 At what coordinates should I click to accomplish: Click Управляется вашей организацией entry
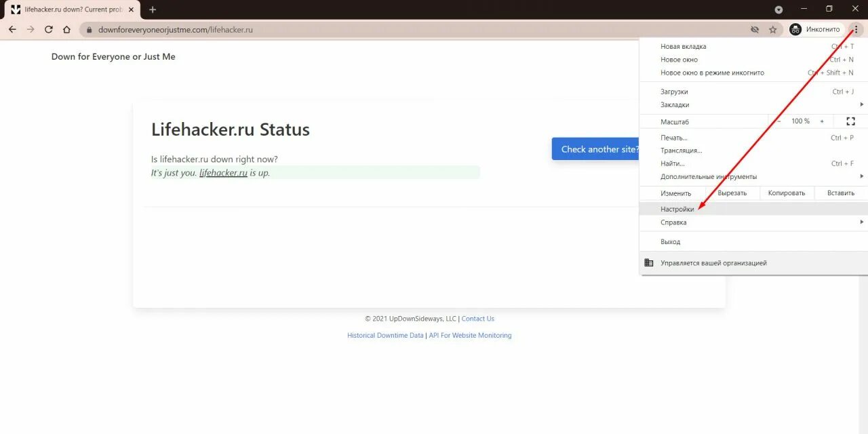coord(753,262)
